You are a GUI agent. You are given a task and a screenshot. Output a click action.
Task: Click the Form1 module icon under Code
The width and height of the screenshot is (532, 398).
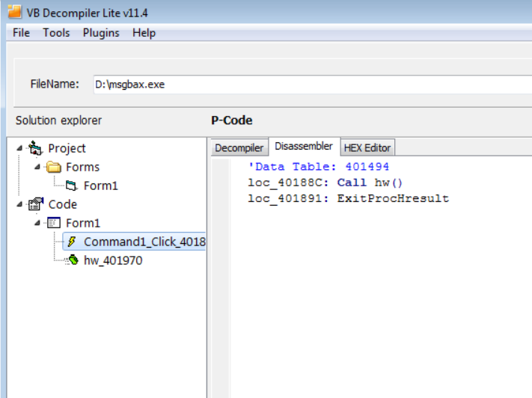point(53,223)
